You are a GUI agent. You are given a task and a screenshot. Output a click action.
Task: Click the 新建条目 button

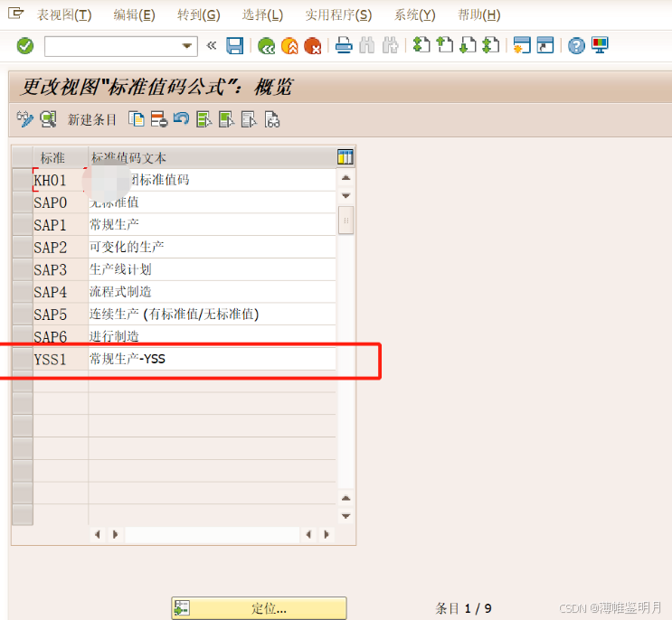point(92,119)
